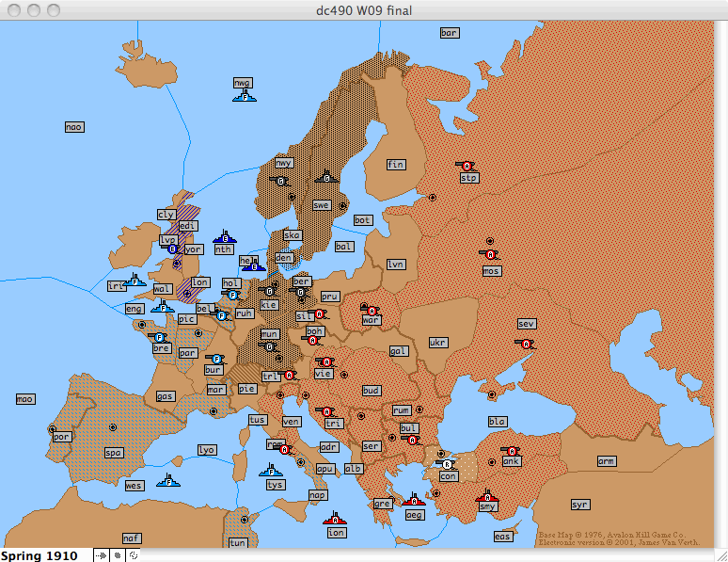Select the French army above bre
This screenshot has width=728, height=562.
(159, 337)
